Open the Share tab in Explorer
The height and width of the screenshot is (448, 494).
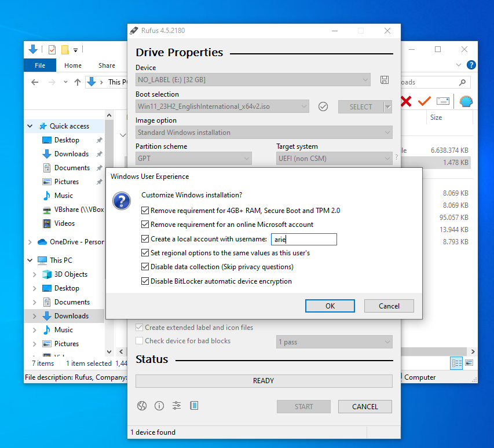click(x=107, y=65)
